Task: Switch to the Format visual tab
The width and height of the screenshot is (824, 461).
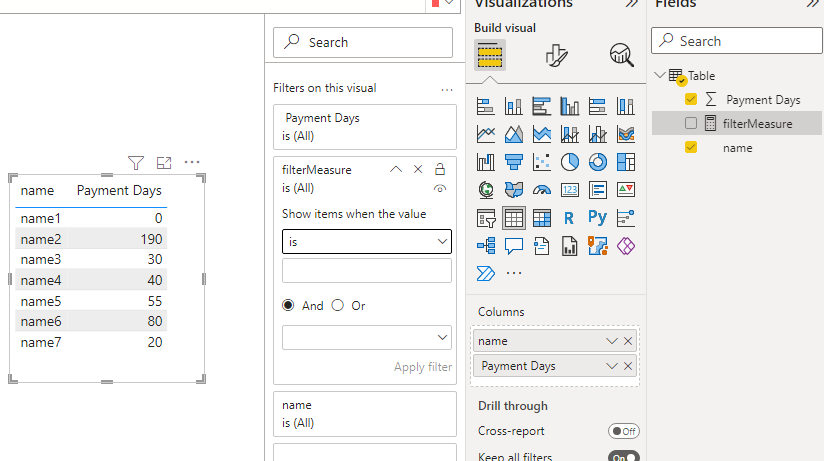Action: (x=556, y=55)
